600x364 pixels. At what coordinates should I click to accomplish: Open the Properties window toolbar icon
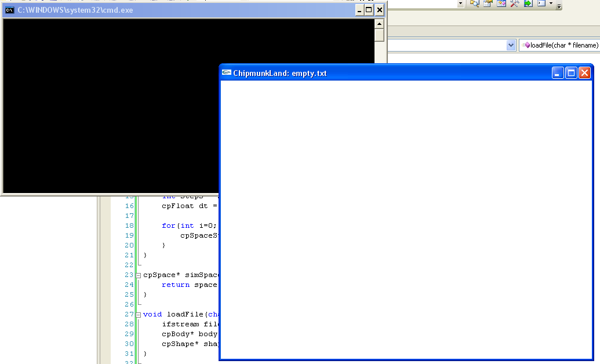(488, 3)
